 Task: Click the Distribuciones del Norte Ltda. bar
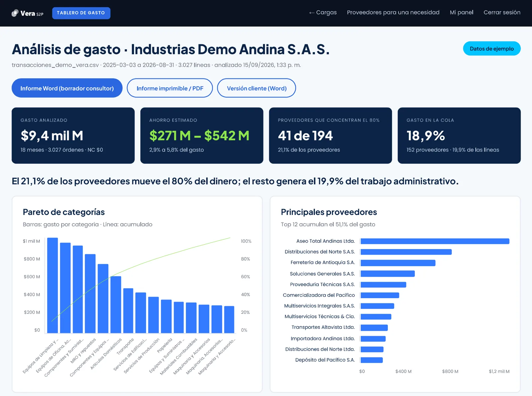pos(372,349)
